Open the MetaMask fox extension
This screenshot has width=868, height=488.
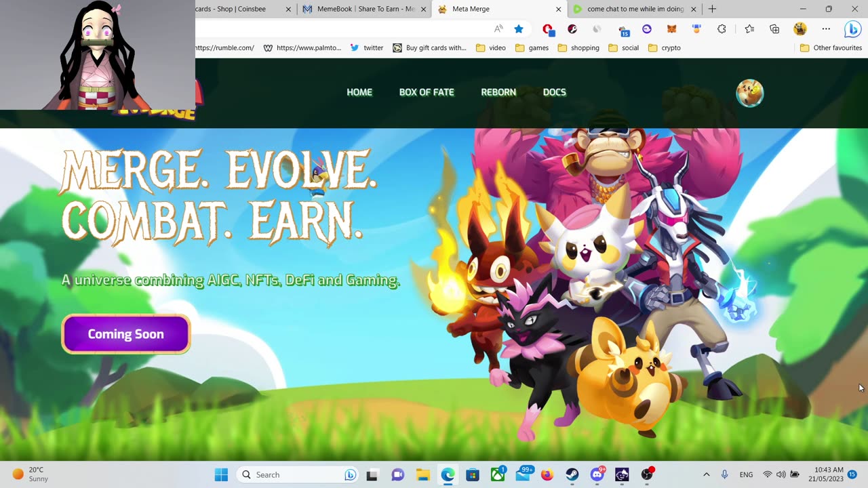click(x=671, y=29)
